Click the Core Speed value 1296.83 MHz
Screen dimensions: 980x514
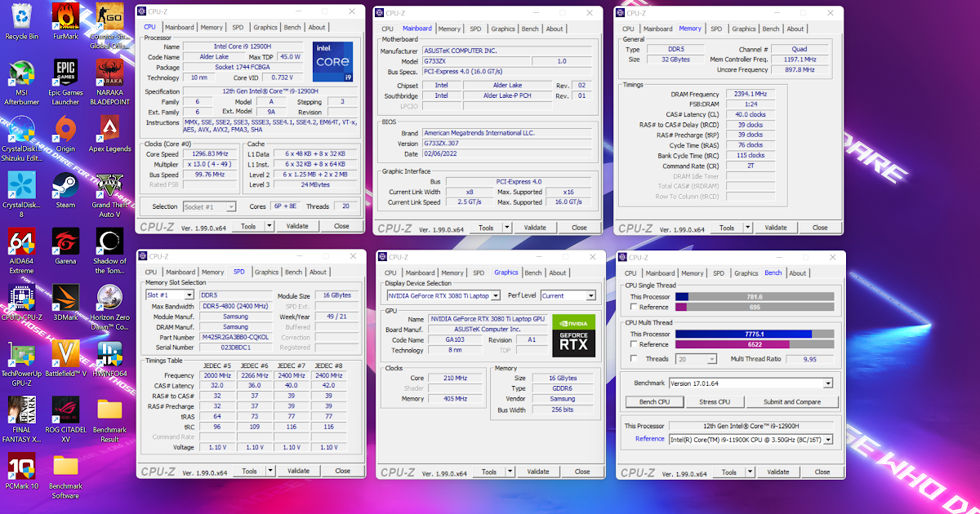(x=210, y=154)
